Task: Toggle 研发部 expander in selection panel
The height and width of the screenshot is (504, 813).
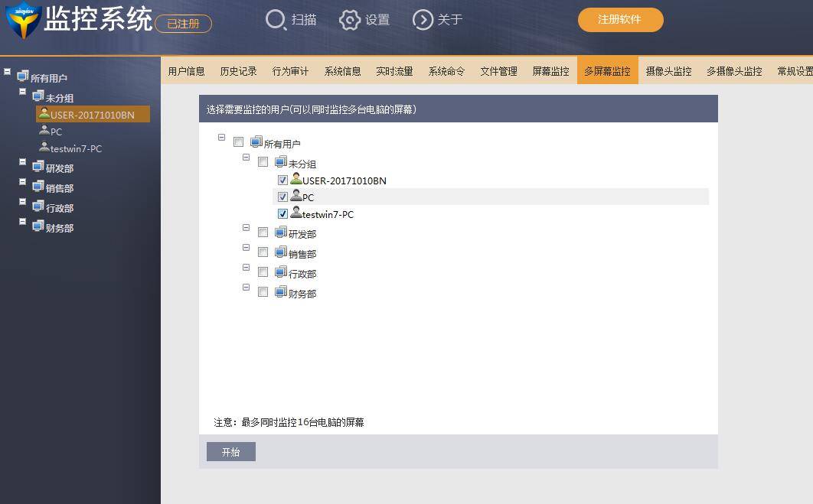Action: [247, 227]
